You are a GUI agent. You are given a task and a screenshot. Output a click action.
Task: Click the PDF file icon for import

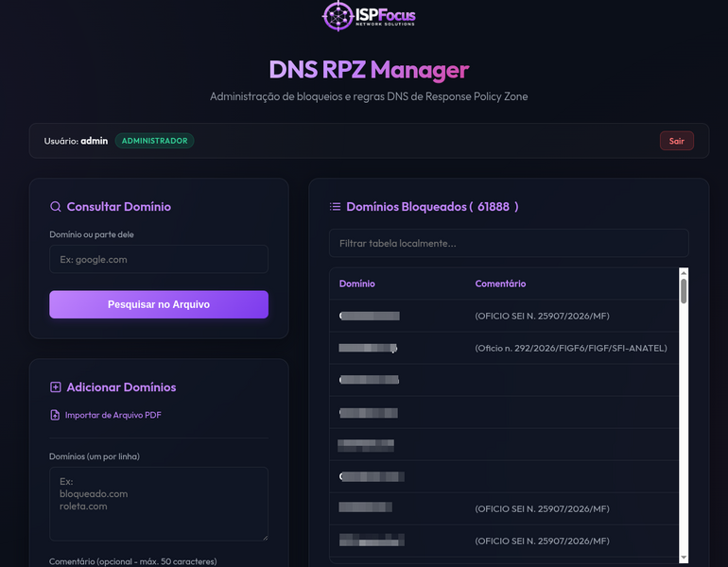(x=55, y=415)
